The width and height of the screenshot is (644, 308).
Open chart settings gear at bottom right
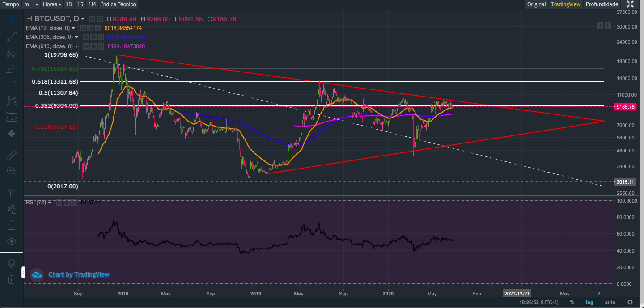click(x=630, y=303)
